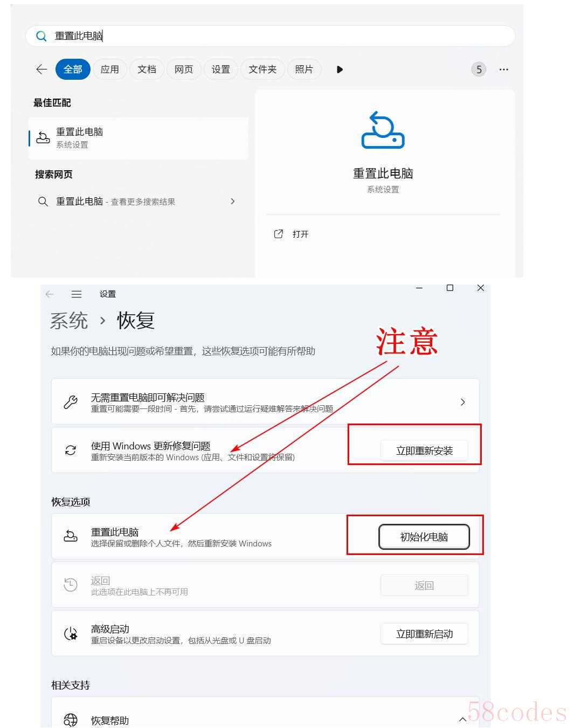The image size is (575, 728).
Task: Open the Settings hamburger navigation menu
Action: [77, 294]
